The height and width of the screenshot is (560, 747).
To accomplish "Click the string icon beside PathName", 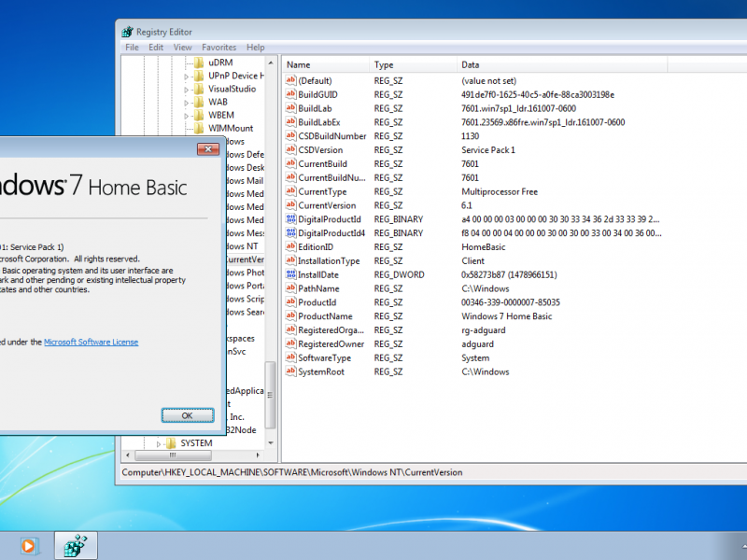I will click(x=290, y=288).
